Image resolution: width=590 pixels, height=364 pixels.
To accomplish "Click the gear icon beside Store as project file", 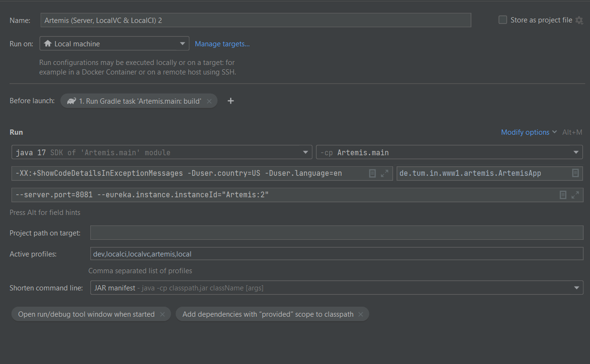I will click(579, 20).
